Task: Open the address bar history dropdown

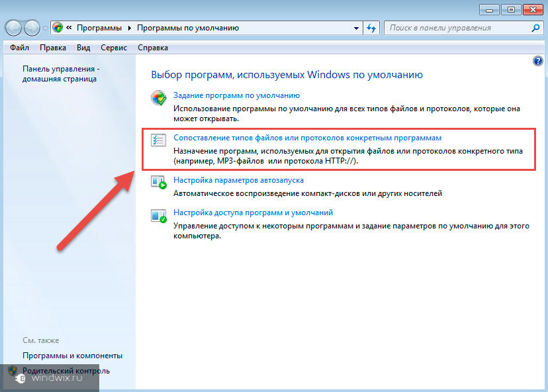Action: pyautogui.click(x=356, y=28)
